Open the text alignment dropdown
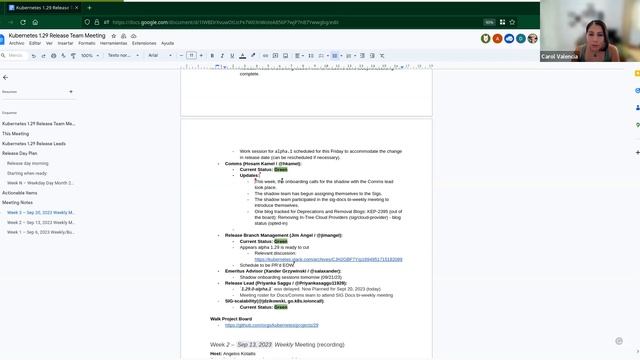Viewport: 640px width, 360px height. point(299,56)
